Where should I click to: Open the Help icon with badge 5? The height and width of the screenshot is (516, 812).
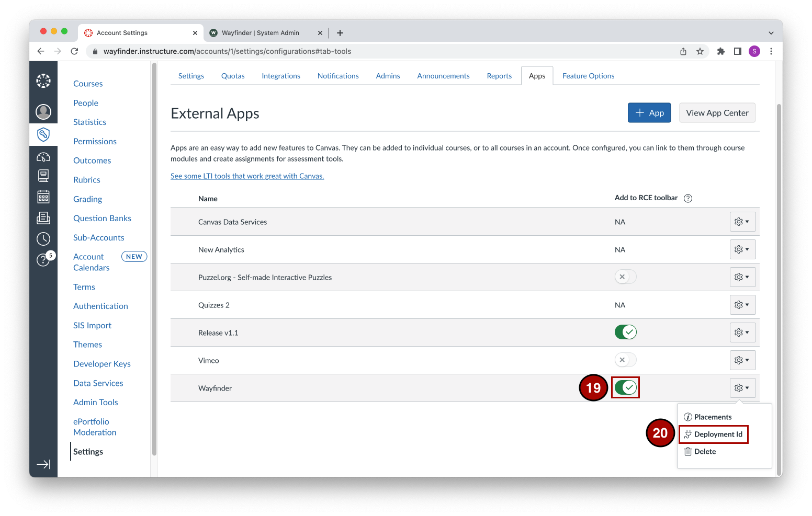click(x=44, y=259)
